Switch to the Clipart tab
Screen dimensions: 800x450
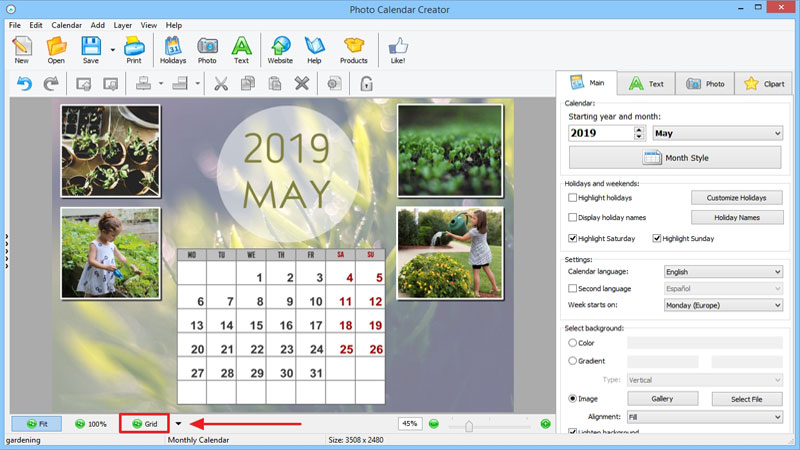[764, 84]
